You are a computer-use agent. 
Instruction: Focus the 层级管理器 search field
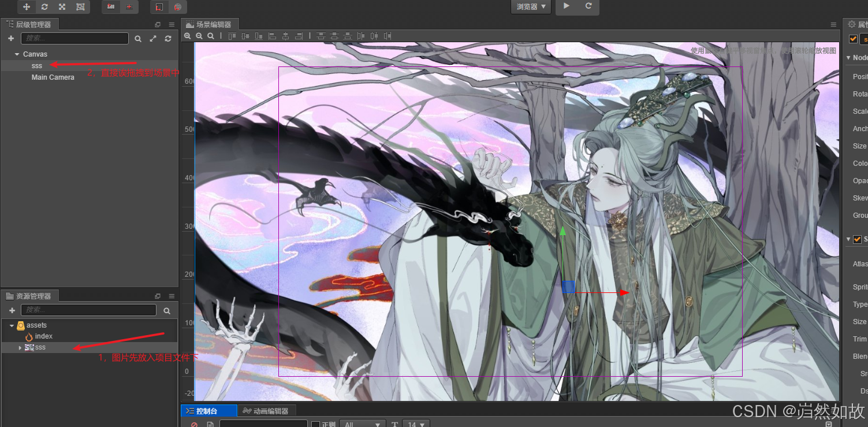pyautogui.click(x=74, y=38)
